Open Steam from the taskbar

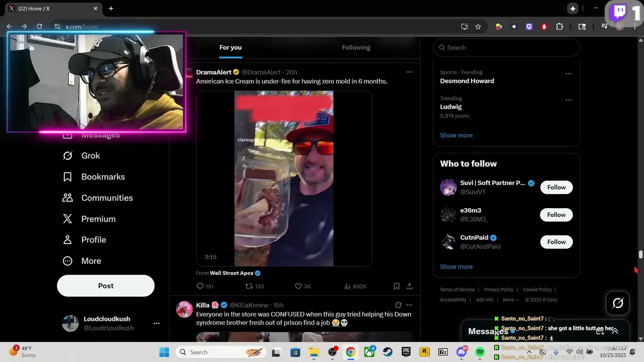pos(387,352)
